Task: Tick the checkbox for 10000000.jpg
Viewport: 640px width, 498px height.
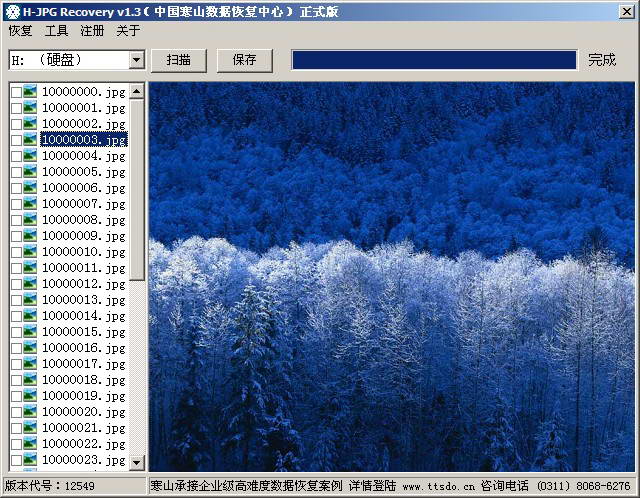Action: click(x=16, y=92)
